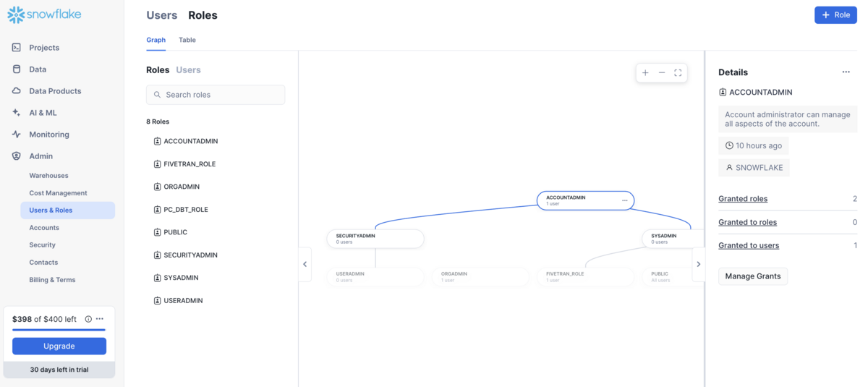
Task: Open Granted roles link
Action: [x=743, y=199]
